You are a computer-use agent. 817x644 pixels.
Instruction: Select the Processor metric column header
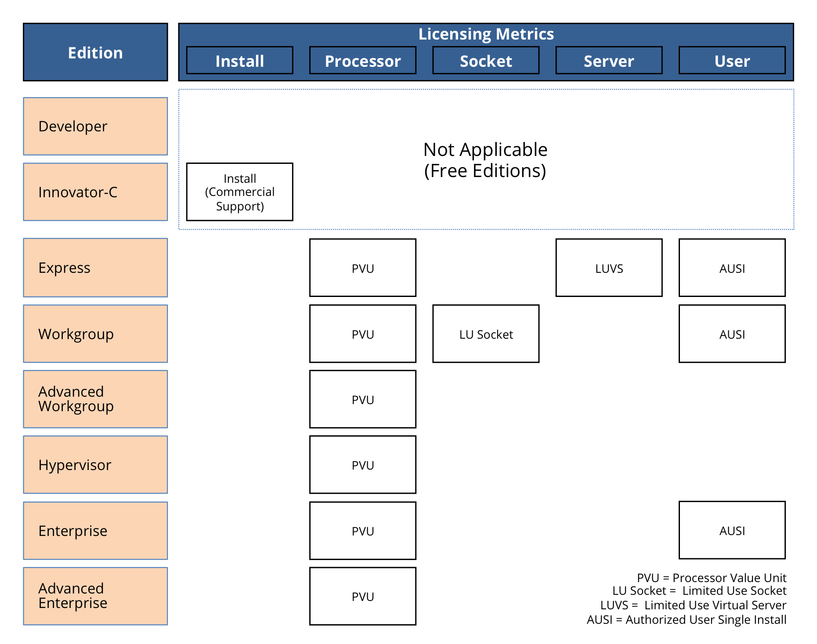[x=362, y=61]
